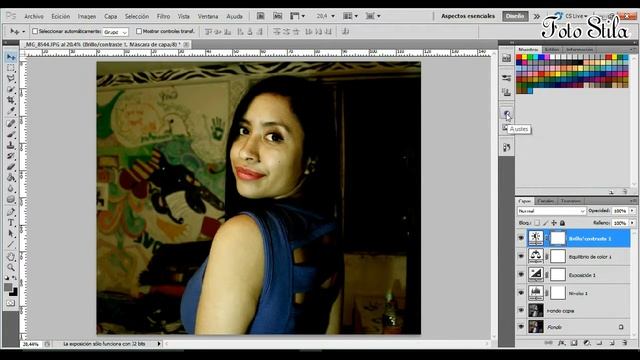Screen dimensions: 640x360
Task: Select the Aspectos esenciales workspace
Action: 468,16
